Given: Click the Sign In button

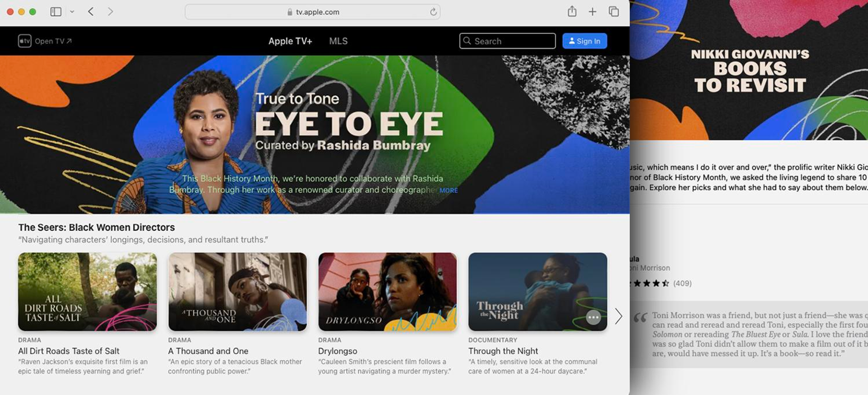Looking at the screenshot, I should click(x=584, y=41).
